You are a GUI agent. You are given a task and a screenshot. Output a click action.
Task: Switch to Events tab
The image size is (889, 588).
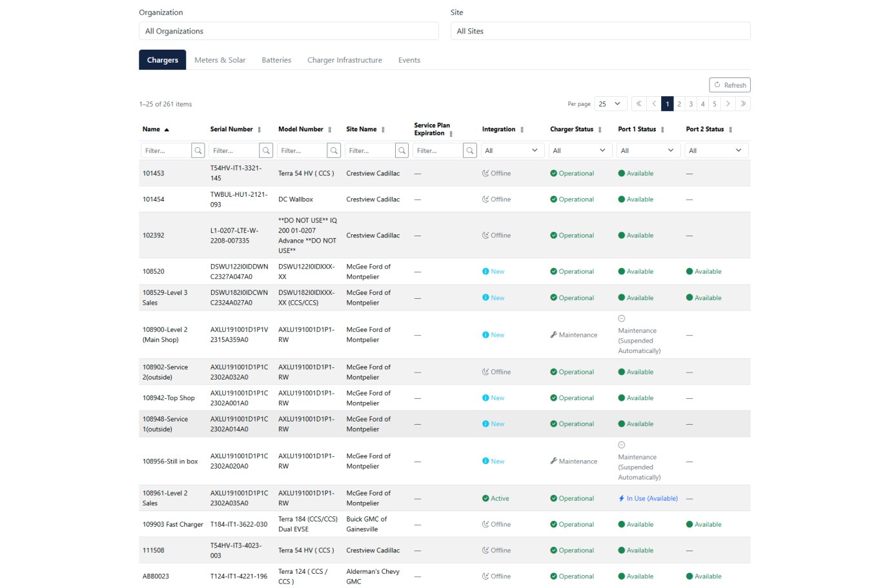[x=409, y=60]
